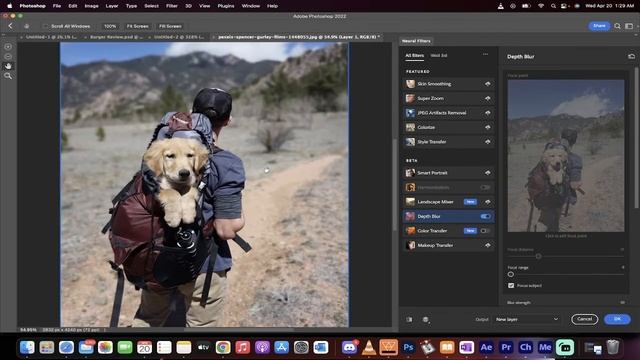
Task: Switch to the Burger Review.psd document tab
Action: [116, 37]
